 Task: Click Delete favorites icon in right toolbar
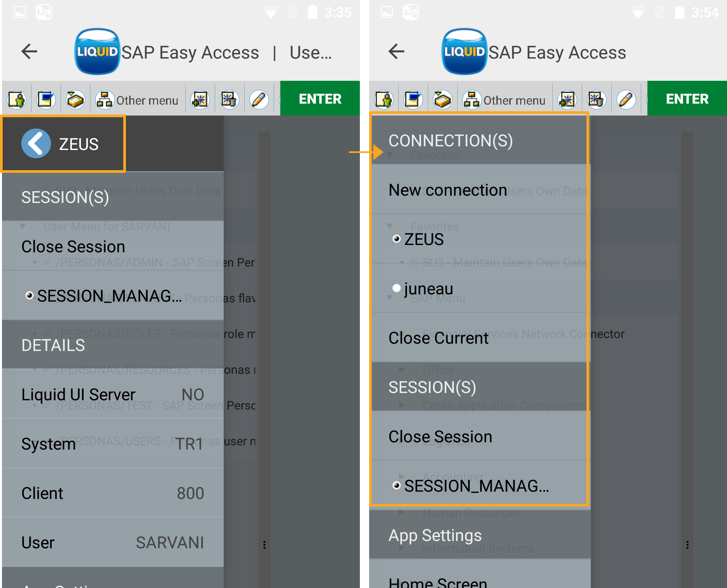pyautogui.click(x=596, y=100)
